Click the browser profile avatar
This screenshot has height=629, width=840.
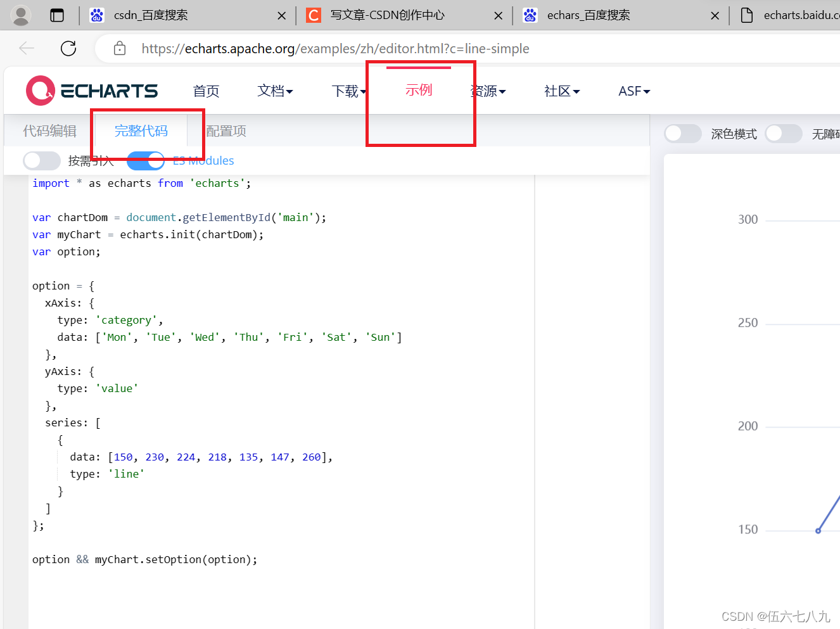coord(20,15)
